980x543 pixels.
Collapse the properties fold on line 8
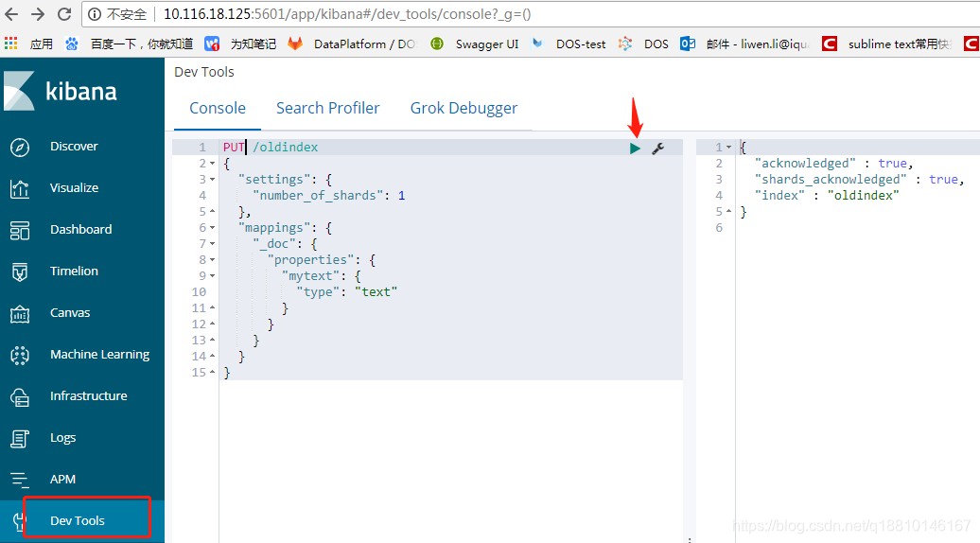click(x=213, y=260)
